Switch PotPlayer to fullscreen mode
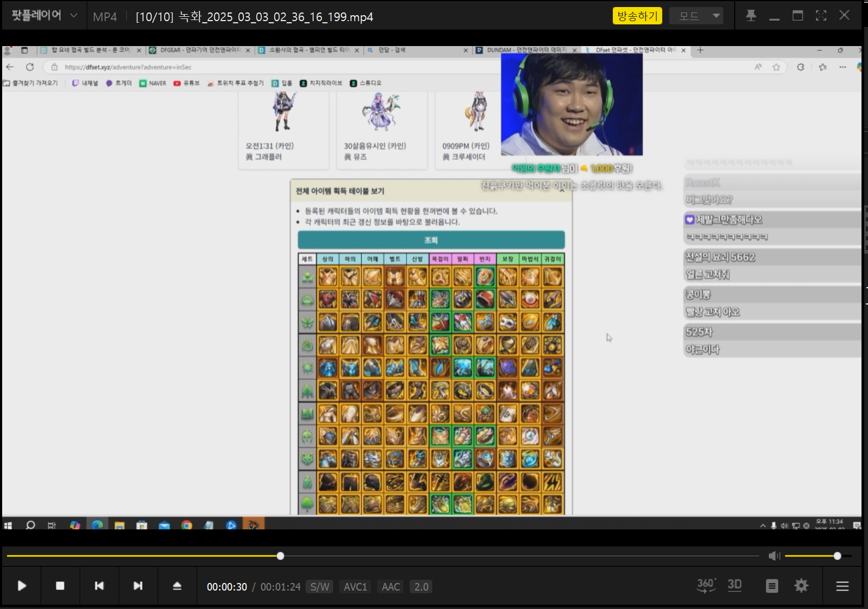Image resolution: width=868 pixels, height=609 pixels. pos(821,16)
